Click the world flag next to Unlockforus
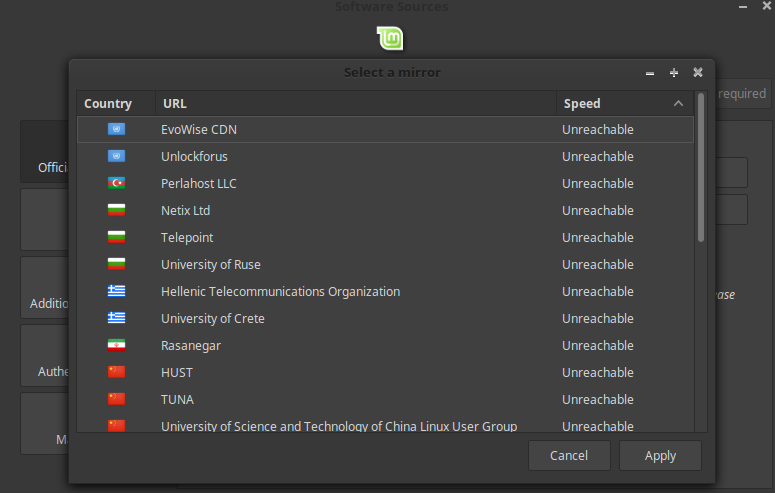 [117, 156]
